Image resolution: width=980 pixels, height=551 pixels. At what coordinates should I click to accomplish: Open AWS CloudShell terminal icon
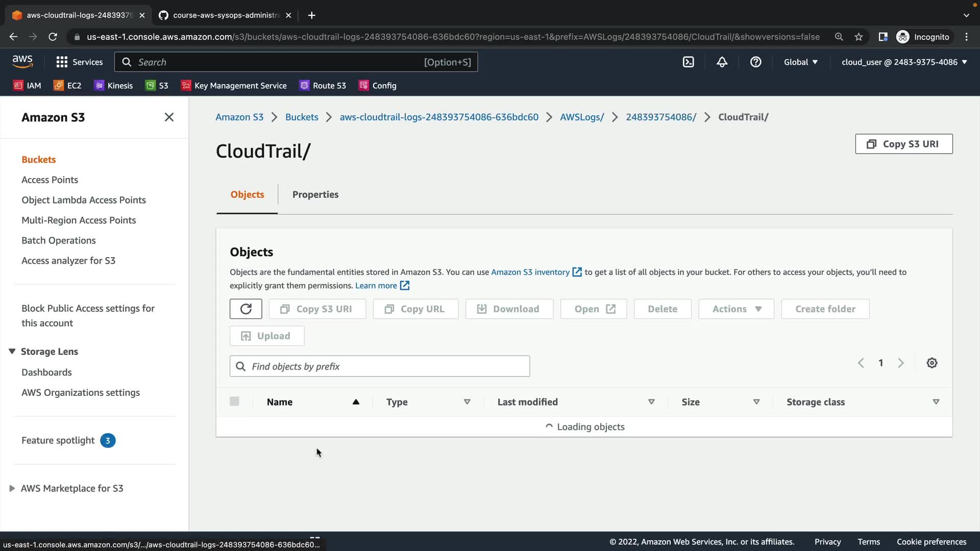(x=688, y=62)
